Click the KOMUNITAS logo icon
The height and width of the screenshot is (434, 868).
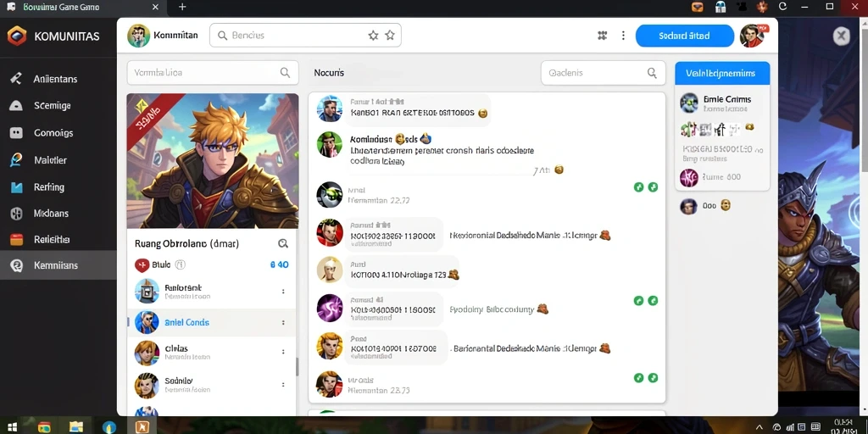17,36
